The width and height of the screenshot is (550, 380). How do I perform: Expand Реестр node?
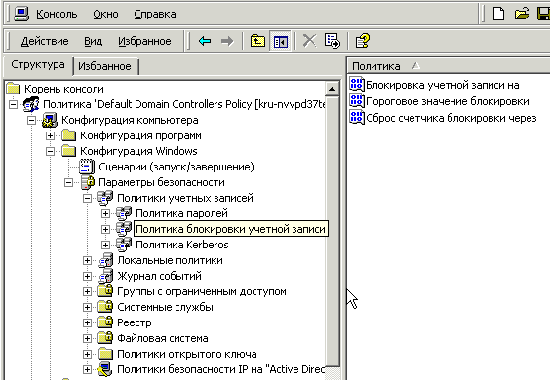click(87, 323)
